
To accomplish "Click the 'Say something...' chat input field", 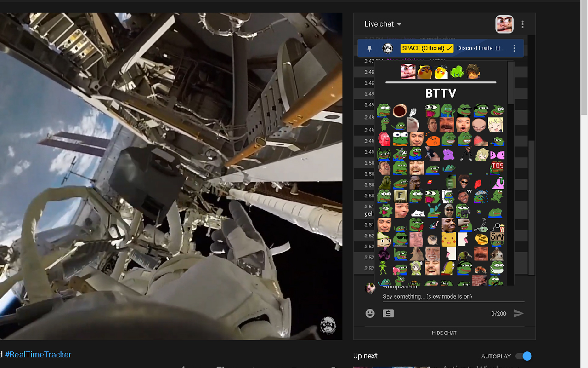I will [x=452, y=296].
